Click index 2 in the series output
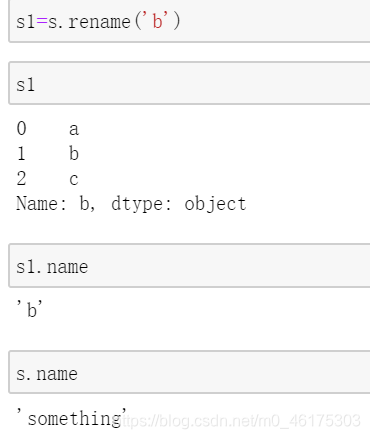The image size is (370, 439). [x=21, y=179]
